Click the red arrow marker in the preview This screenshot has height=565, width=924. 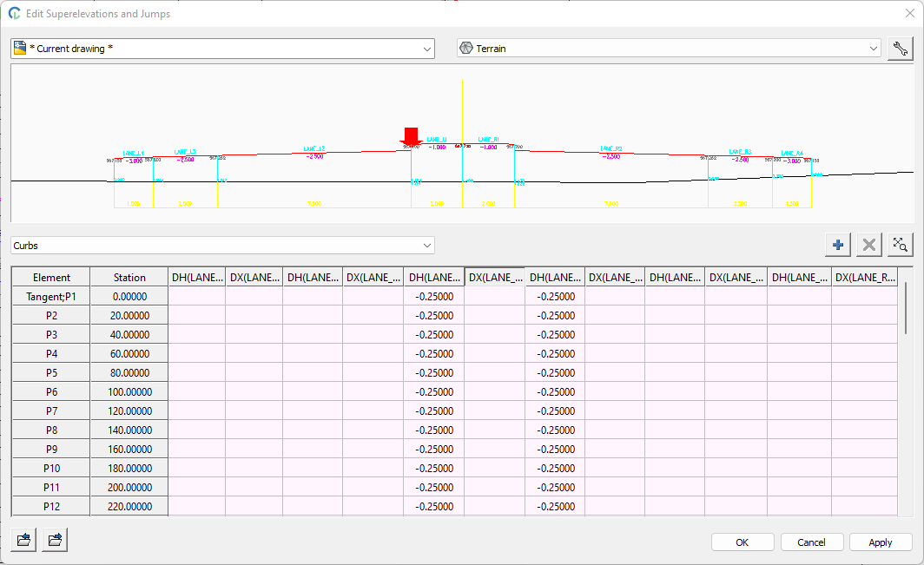[x=411, y=137]
